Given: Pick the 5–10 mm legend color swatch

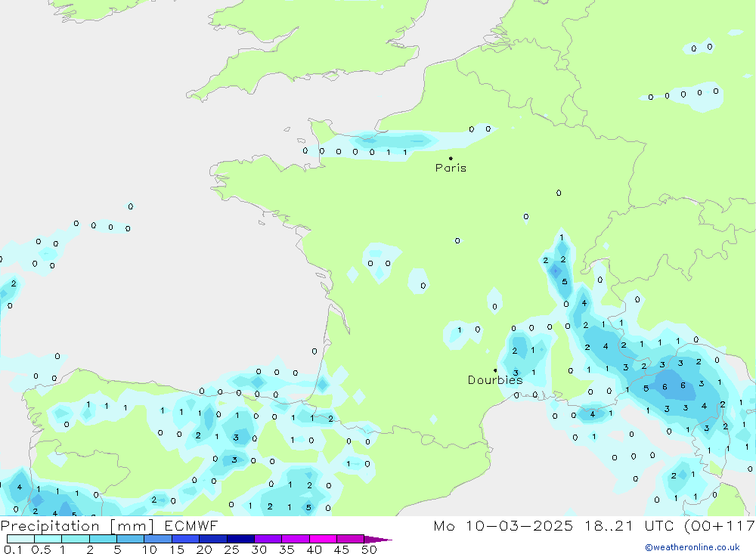Looking at the screenshot, I should [x=131, y=539].
